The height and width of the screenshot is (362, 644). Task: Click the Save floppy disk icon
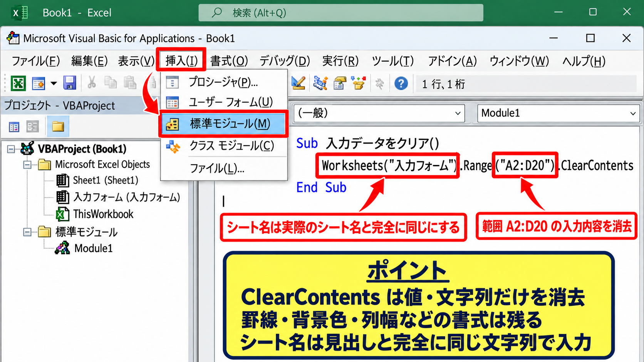click(x=70, y=83)
